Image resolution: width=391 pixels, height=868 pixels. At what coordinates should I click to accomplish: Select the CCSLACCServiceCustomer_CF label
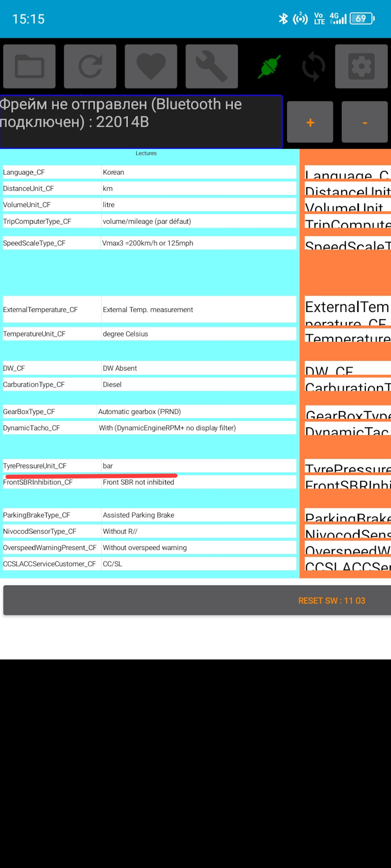click(x=49, y=564)
